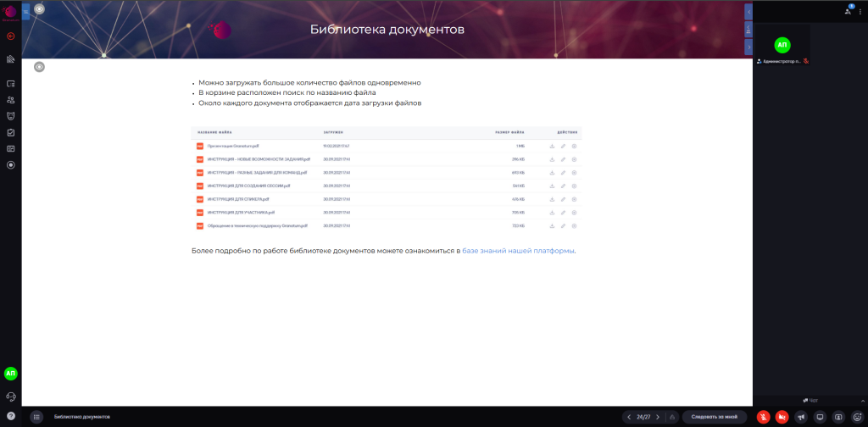Image resolution: width=868 pixels, height=427 pixels.
Task: Toggle the eye icon on content block
Action: tap(39, 67)
